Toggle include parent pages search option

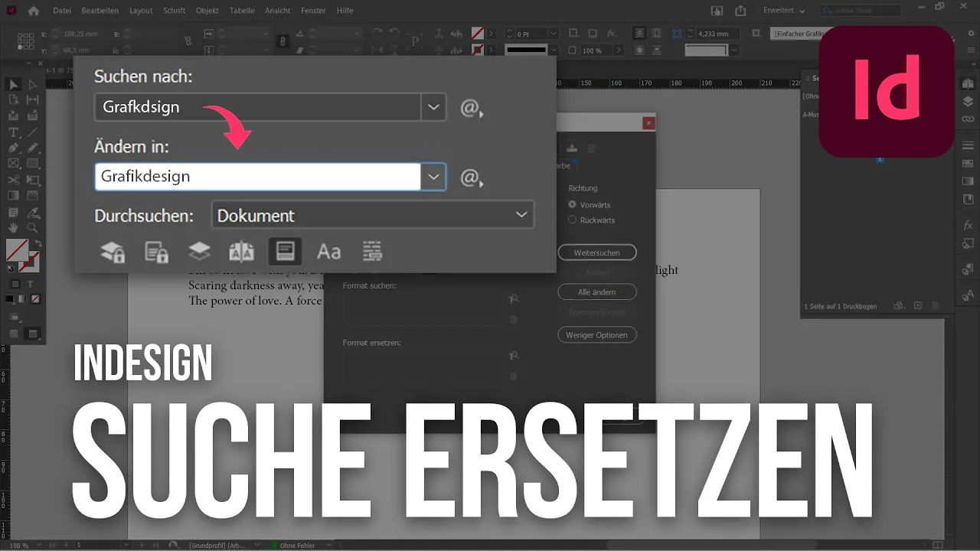(x=242, y=252)
